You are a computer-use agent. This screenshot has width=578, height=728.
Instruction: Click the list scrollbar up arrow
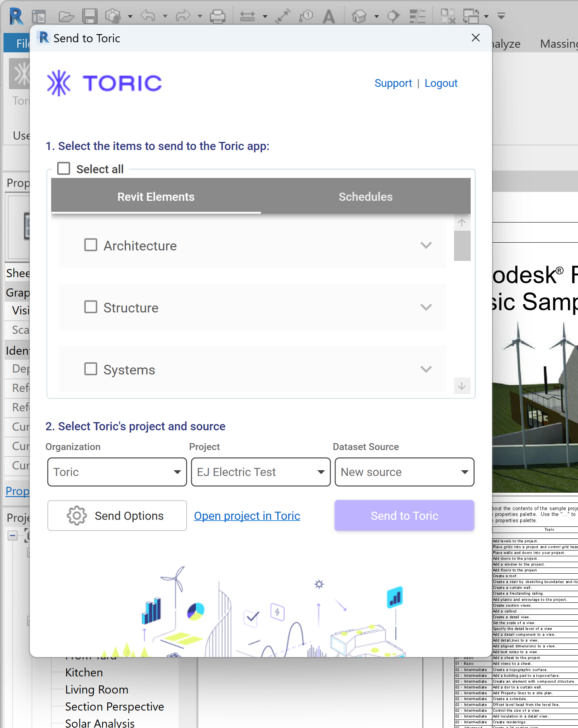coord(462,223)
